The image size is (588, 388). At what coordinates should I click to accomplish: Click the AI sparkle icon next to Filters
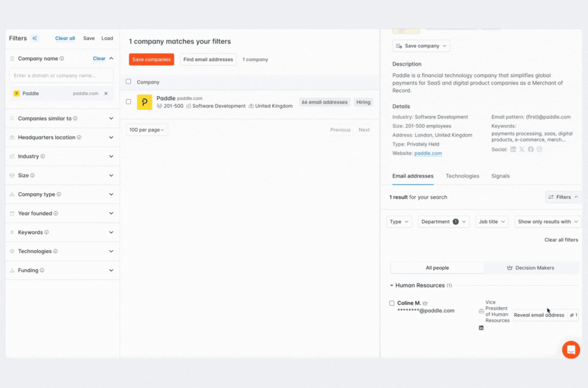pyautogui.click(x=34, y=38)
